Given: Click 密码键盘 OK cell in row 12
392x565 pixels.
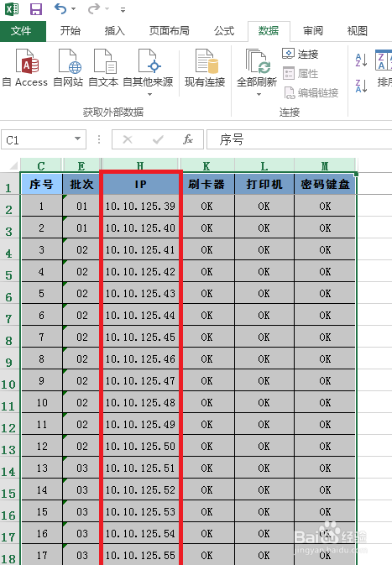Looking at the screenshot, I should pyautogui.click(x=325, y=425).
